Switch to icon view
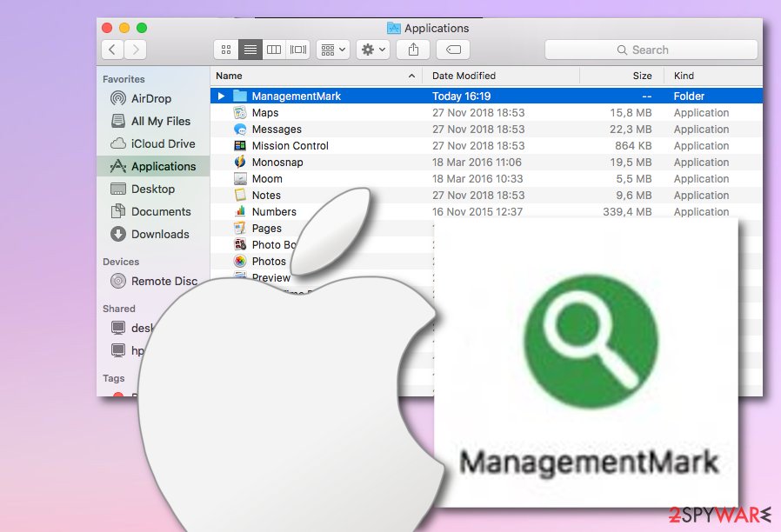Image resolution: width=781 pixels, height=532 pixels. [226, 50]
